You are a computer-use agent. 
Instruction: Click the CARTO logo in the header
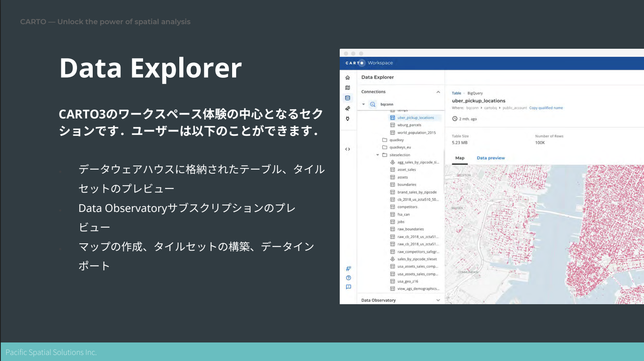355,63
